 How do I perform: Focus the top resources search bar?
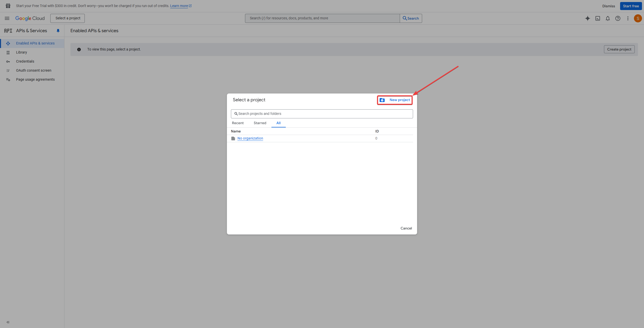coord(322,18)
